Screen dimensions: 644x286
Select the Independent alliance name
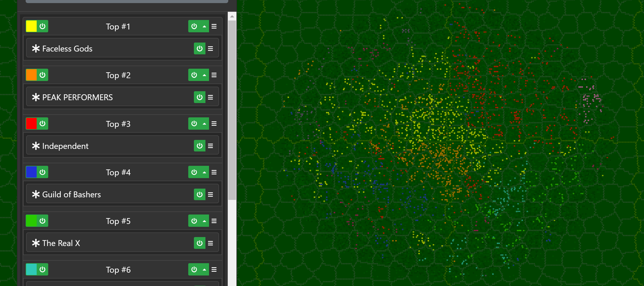(x=65, y=146)
